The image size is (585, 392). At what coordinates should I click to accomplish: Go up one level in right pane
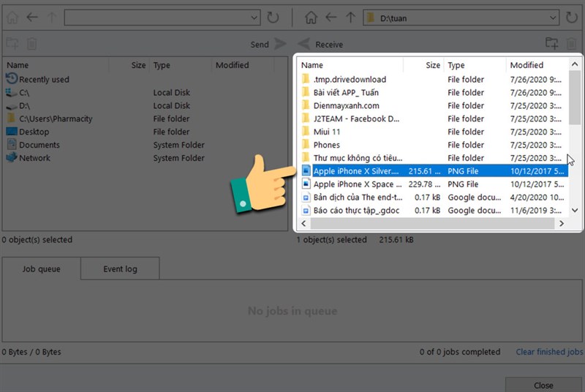pyautogui.click(x=350, y=17)
